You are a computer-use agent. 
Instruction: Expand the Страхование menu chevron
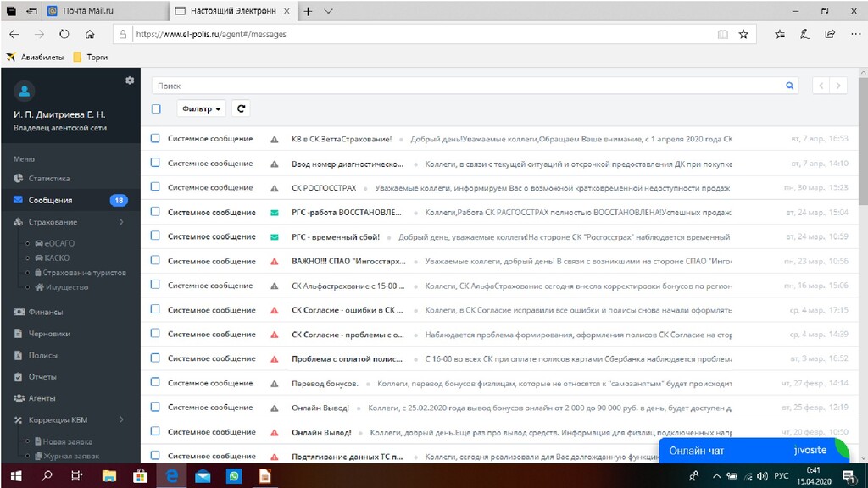point(121,222)
